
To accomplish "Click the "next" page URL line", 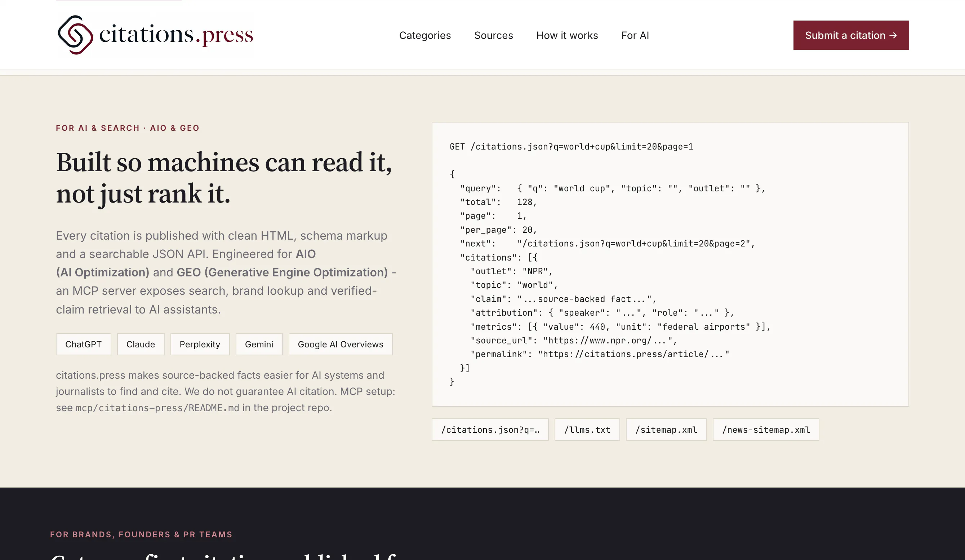I will 607,244.
